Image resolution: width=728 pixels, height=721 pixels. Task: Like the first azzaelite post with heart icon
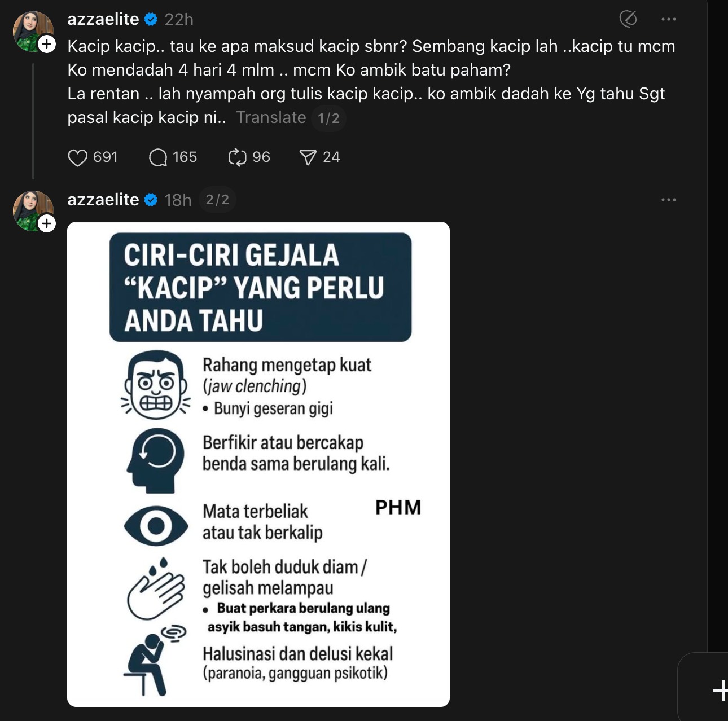[x=78, y=157]
